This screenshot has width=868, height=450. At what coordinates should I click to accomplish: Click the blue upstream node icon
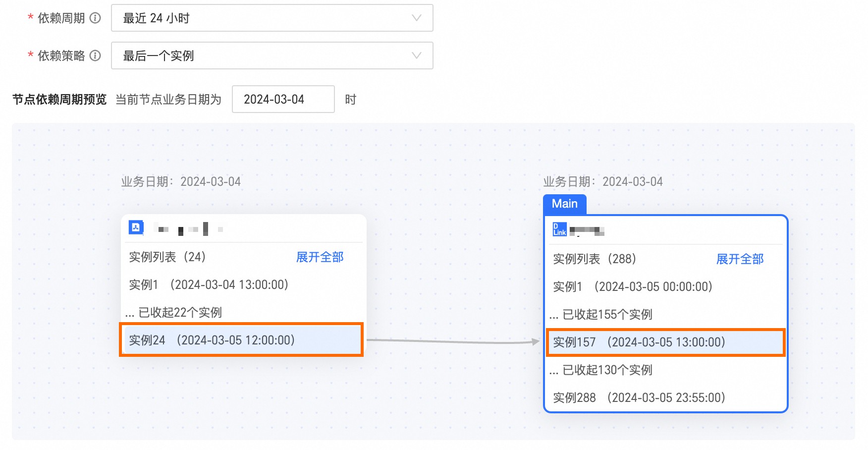136,227
